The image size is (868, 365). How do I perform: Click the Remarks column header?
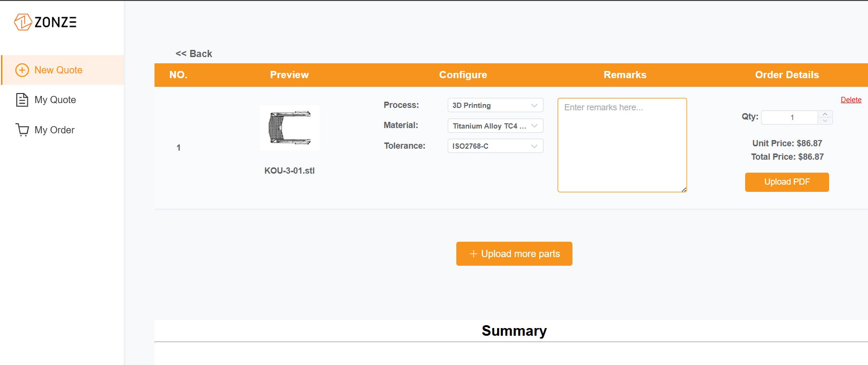(625, 75)
